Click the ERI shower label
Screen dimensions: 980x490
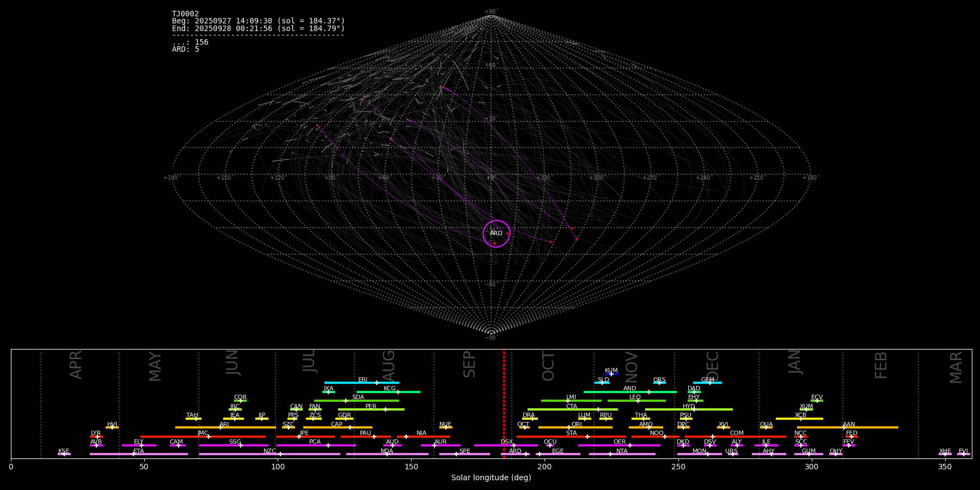[363, 380]
